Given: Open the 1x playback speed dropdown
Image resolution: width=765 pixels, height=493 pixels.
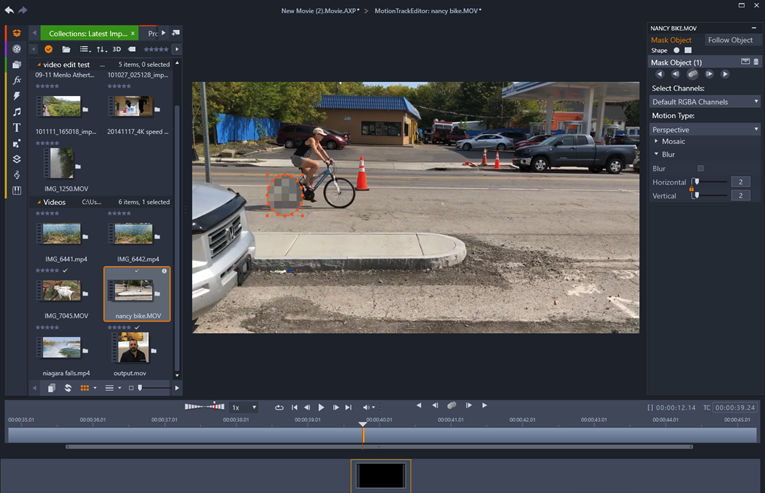Looking at the screenshot, I should (x=244, y=407).
